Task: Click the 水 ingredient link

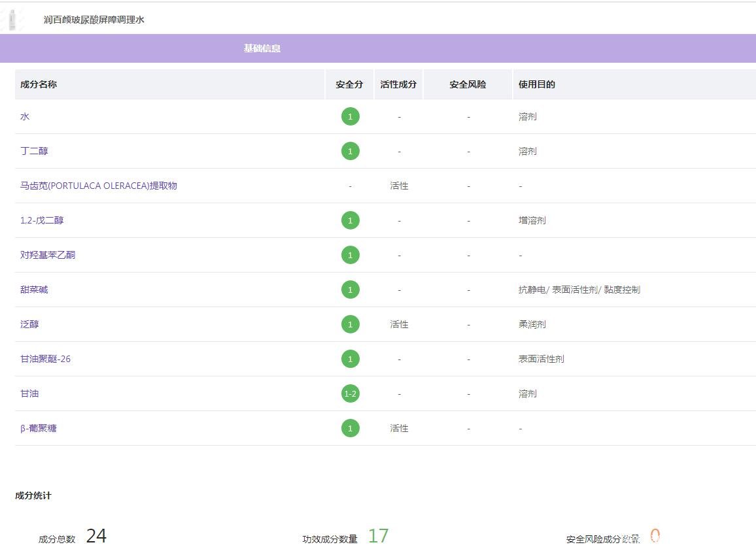Action: 25,116
